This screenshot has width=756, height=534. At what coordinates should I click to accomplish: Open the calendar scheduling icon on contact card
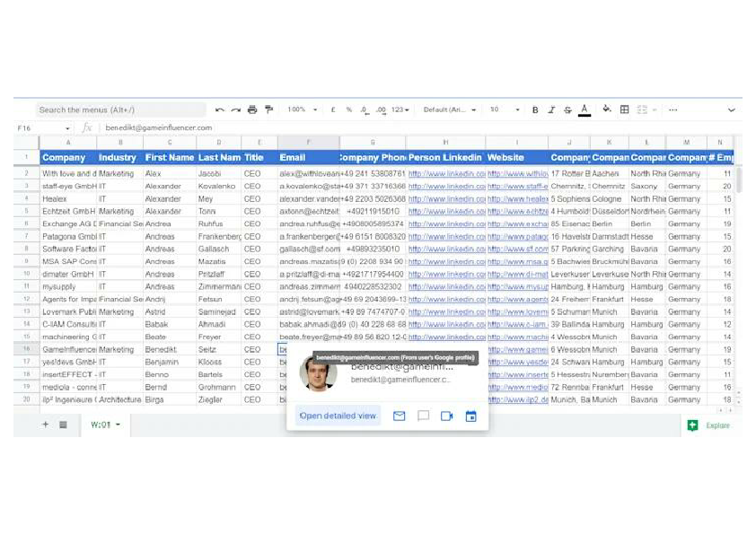pos(471,416)
